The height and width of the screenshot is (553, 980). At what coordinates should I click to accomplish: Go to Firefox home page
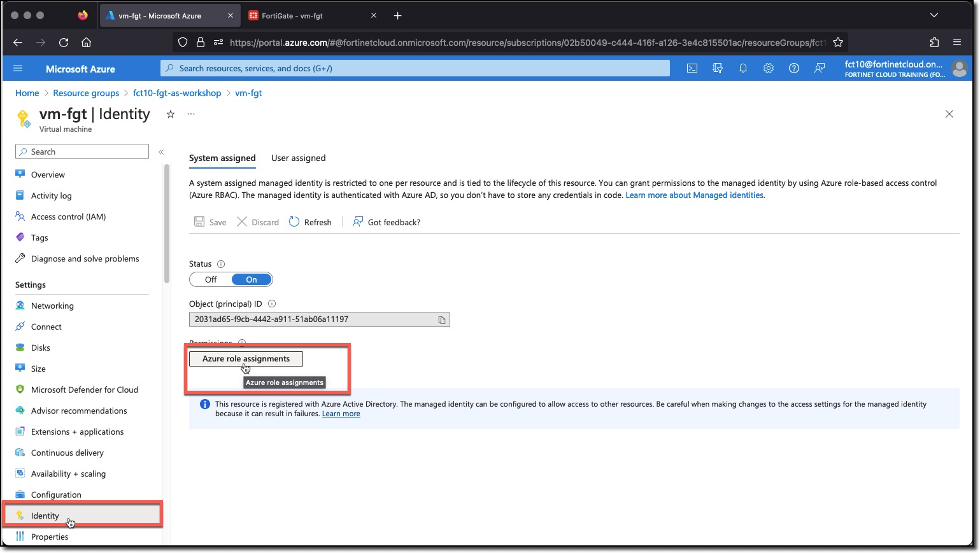pos(87,43)
